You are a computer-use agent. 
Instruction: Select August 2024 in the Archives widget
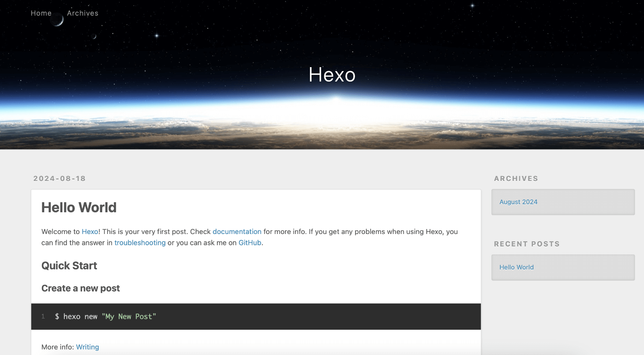(x=518, y=202)
